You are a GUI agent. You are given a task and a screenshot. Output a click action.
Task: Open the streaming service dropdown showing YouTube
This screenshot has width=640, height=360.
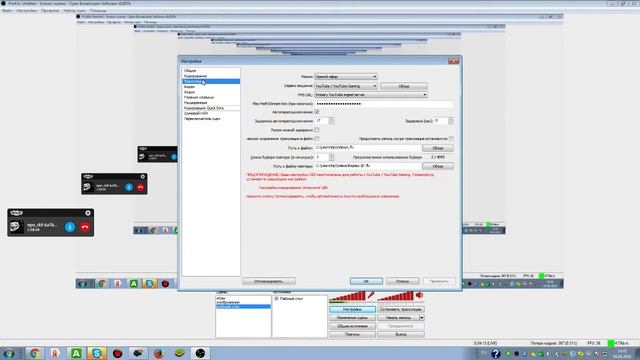pos(346,86)
